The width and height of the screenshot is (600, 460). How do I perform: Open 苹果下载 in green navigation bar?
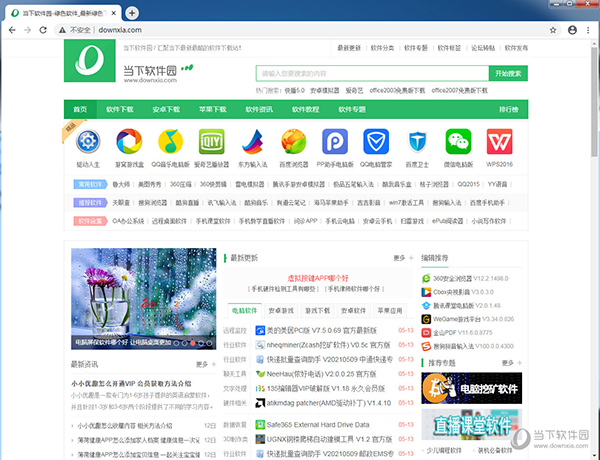212,109
